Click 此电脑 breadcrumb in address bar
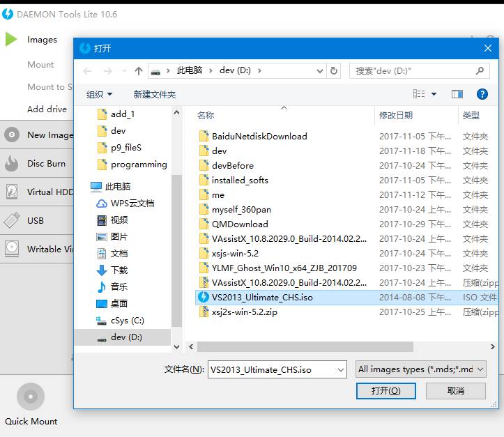504x437 pixels. pyautogui.click(x=190, y=70)
